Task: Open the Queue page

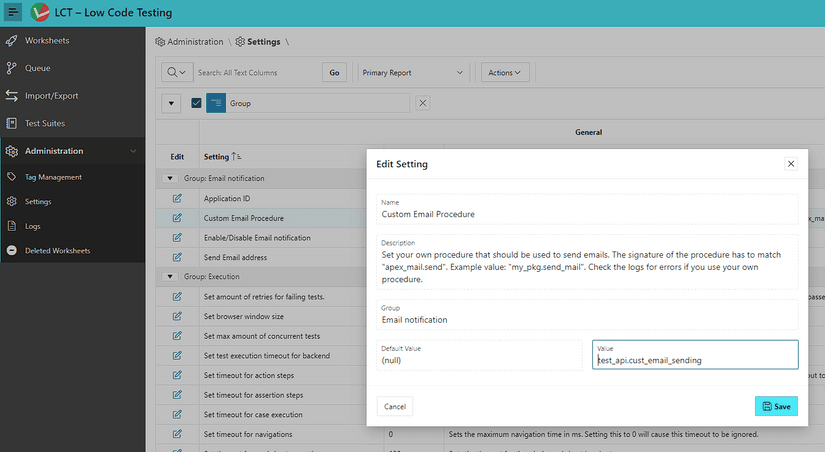Action: click(x=73, y=68)
